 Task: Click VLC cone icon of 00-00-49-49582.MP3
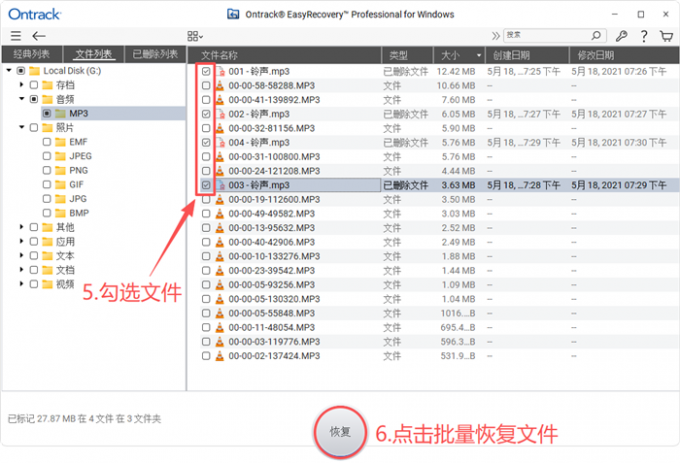pos(220,214)
